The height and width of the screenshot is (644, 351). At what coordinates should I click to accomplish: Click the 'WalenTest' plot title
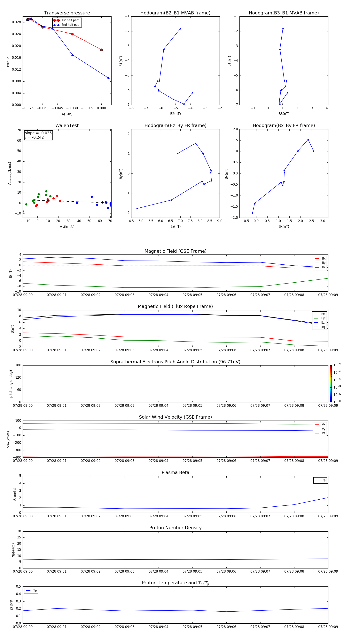tap(67, 125)
